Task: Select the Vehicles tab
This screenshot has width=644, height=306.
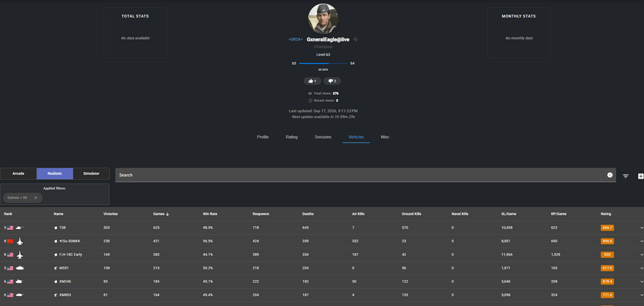Action: pyautogui.click(x=356, y=137)
